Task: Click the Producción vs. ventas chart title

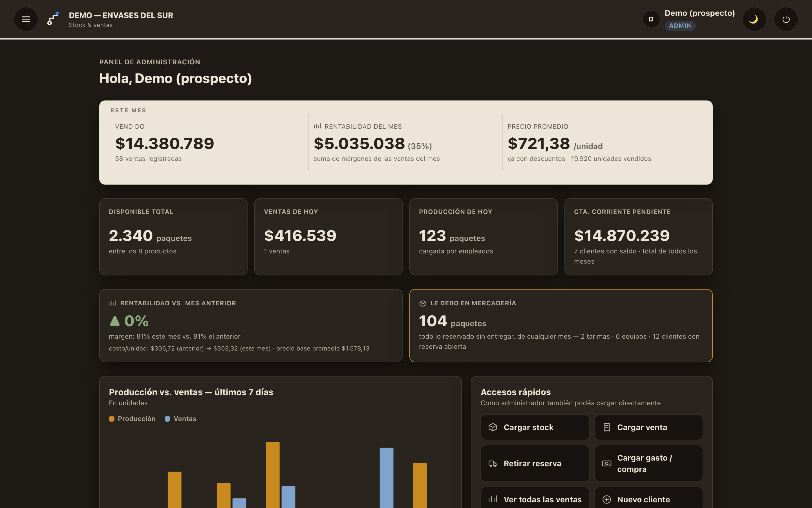Action: (x=191, y=392)
